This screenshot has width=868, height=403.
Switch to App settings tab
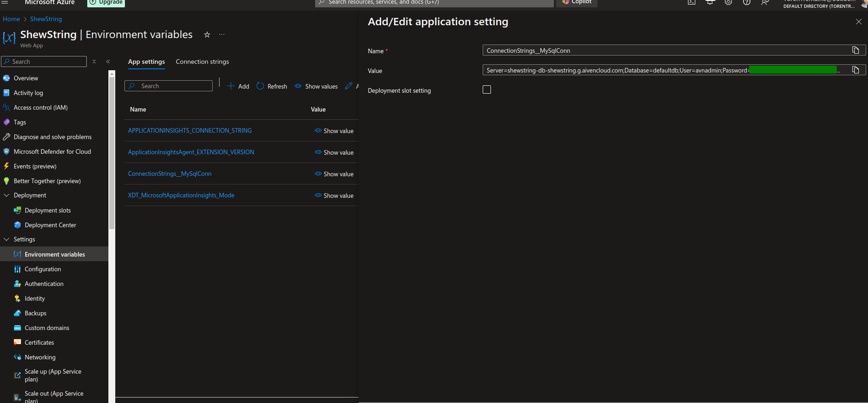coord(147,62)
